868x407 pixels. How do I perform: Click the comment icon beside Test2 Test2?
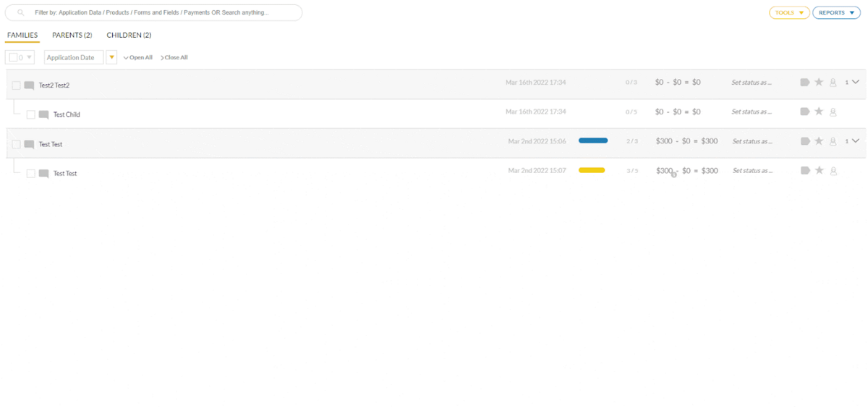click(x=29, y=85)
